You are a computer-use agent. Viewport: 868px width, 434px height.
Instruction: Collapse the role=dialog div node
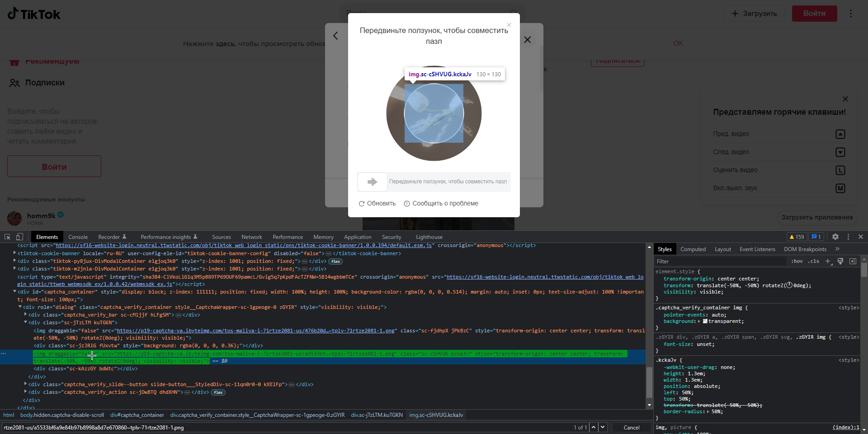[20, 307]
